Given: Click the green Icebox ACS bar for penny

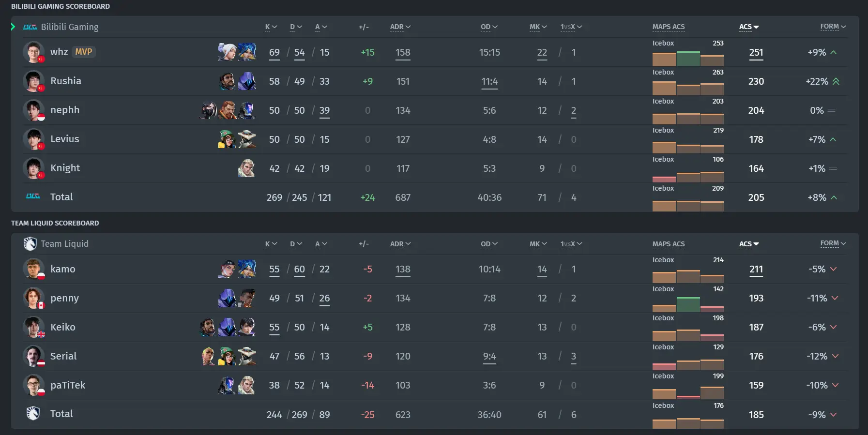Looking at the screenshot, I should tap(688, 304).
